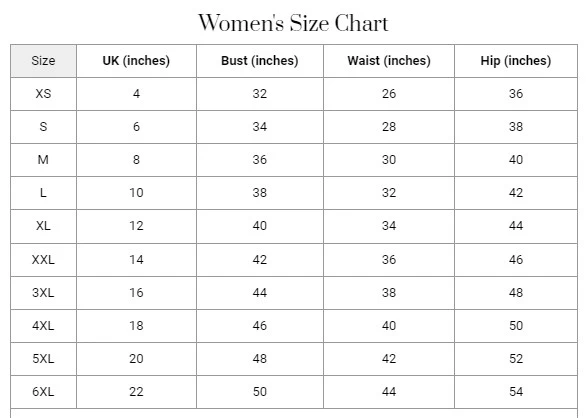Select the M size row label
Screen dimensions: 586x418
pyautogui.click(x=43, y=160)
